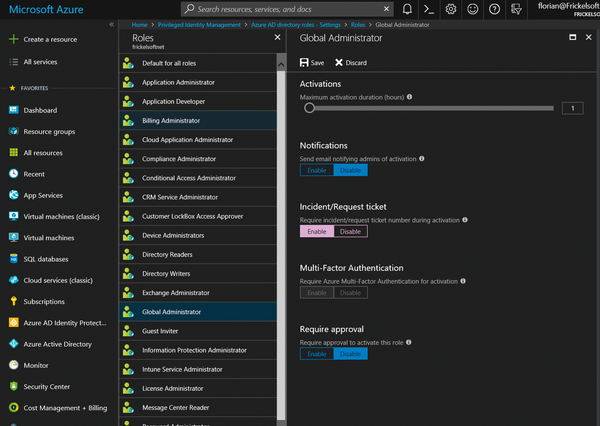Screen dimensions: 600x426
Task: Close the Roles blade
Action: coord(277,37)
